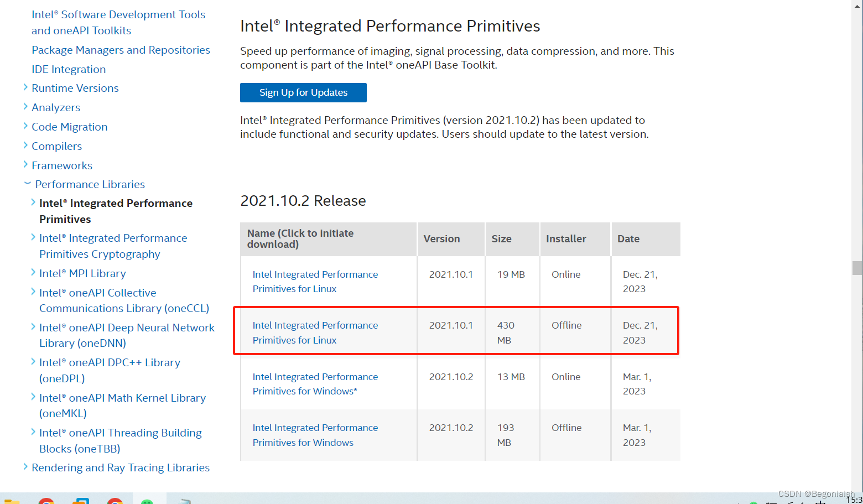Viewport: 863px width, 504px height.
Task: Click Online in the 19 MB Linux row
Action: click(x=566, y=274)
